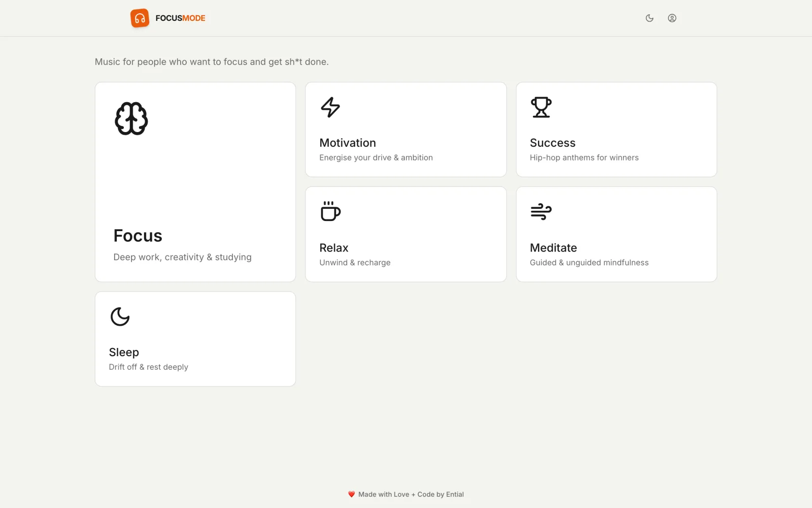Click the coffee cup Relax icon

click(330, 211)
